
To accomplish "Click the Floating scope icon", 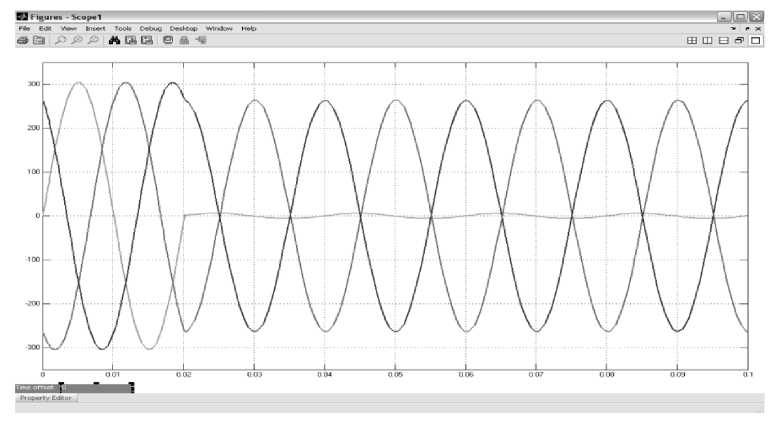I will 168,41.
